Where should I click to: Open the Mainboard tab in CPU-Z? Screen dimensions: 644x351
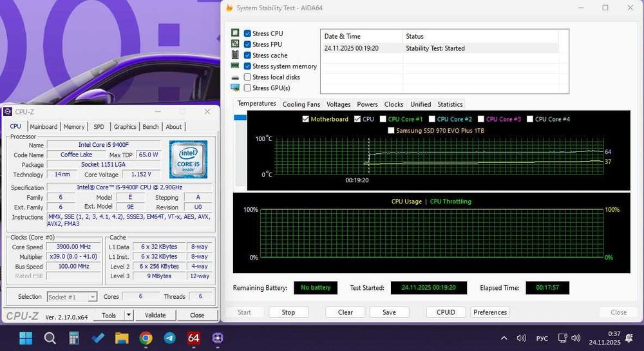[x=44, y=127]
